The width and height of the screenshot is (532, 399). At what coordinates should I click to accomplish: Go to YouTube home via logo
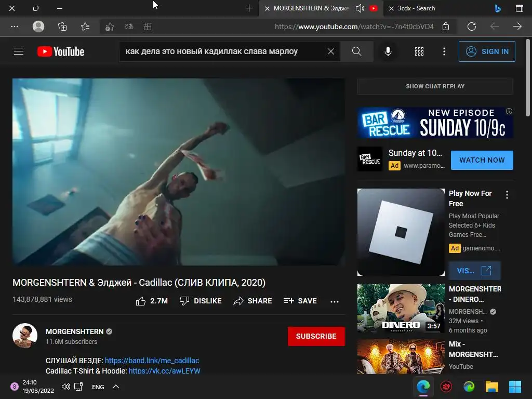[x=60, y=51]
